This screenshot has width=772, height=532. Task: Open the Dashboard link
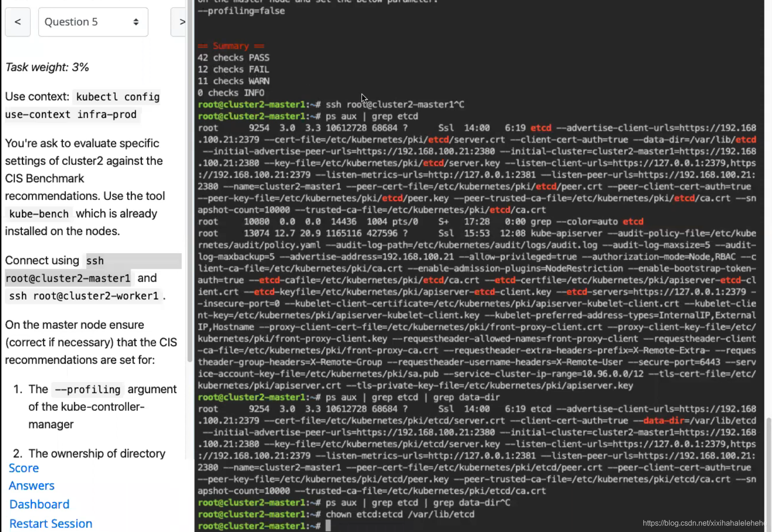coord(40,504)
